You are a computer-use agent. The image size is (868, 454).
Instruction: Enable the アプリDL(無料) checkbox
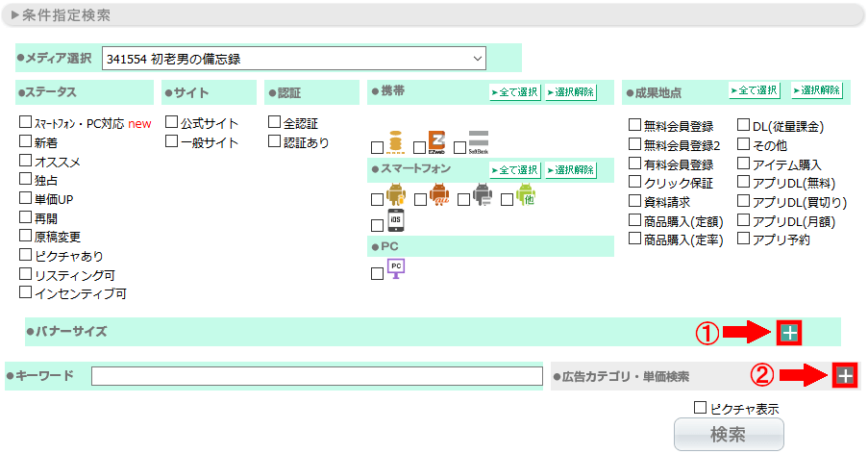coord(743,182)
